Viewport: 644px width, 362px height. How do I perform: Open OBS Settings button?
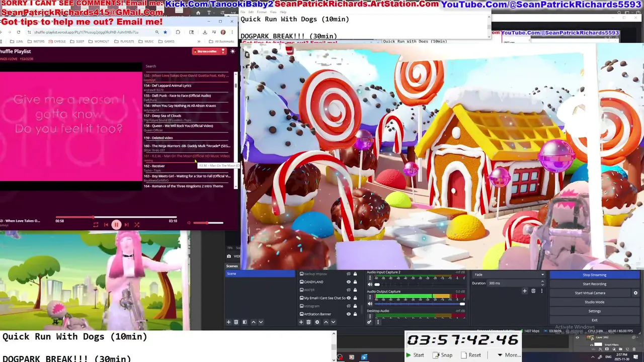(595, 311)
